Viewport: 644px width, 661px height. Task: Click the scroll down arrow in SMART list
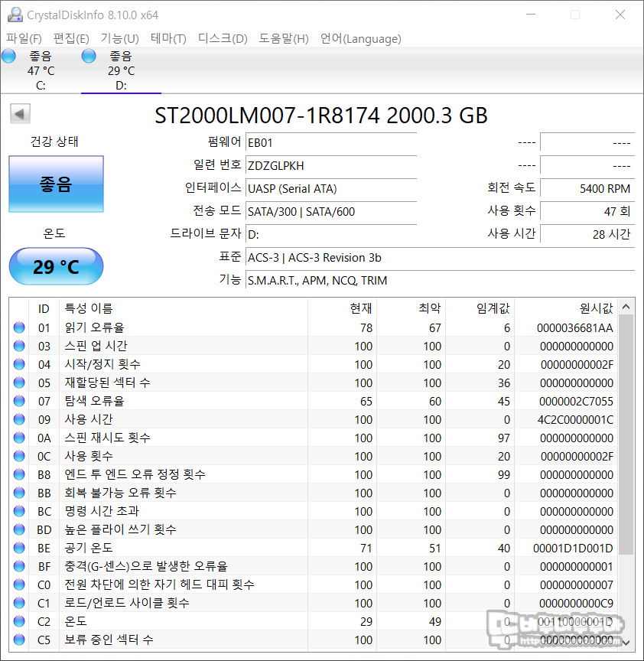[x=626, y=643]
